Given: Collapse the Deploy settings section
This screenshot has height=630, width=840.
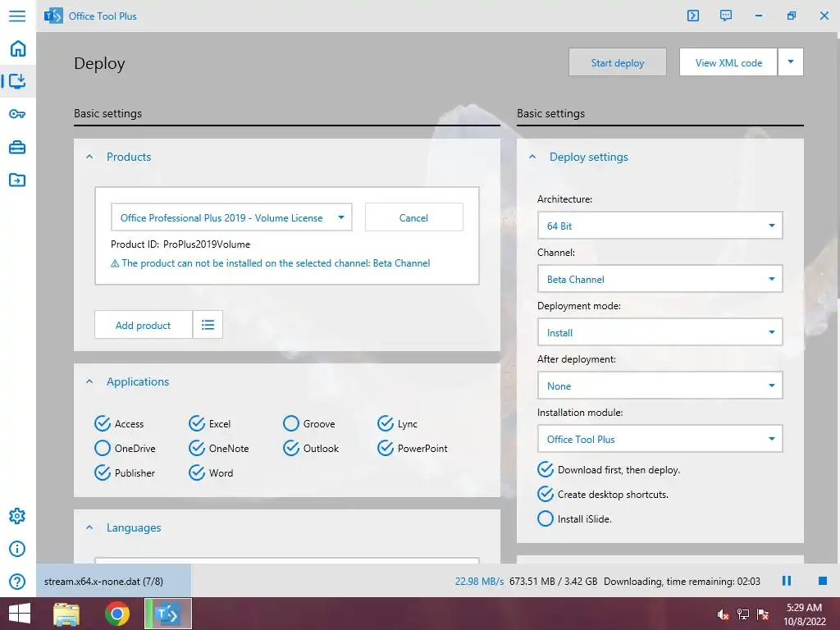Looking at the screenshot, I should click(532, 157).
